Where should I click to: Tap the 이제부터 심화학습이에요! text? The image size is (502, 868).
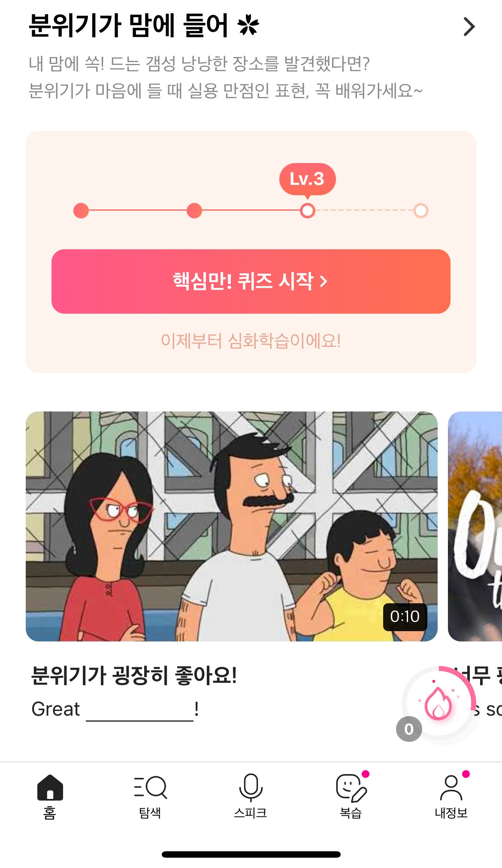(251, 341)
